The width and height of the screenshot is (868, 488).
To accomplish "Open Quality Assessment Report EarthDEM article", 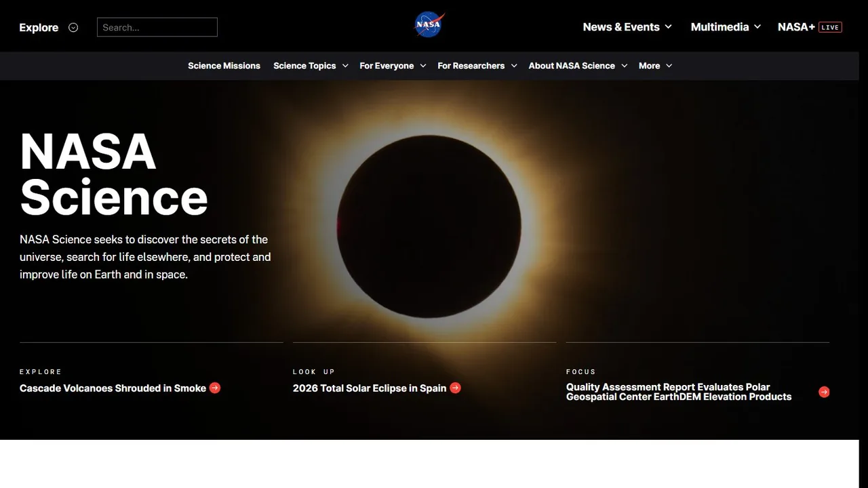I will (679, 392).
